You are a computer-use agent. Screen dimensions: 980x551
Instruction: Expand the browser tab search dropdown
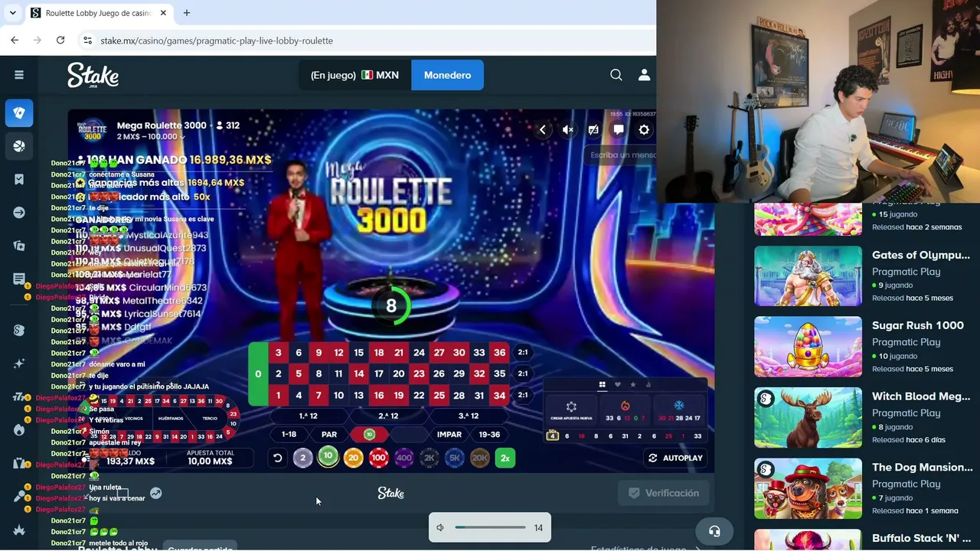pyautogui.click(x=12, y=13)
